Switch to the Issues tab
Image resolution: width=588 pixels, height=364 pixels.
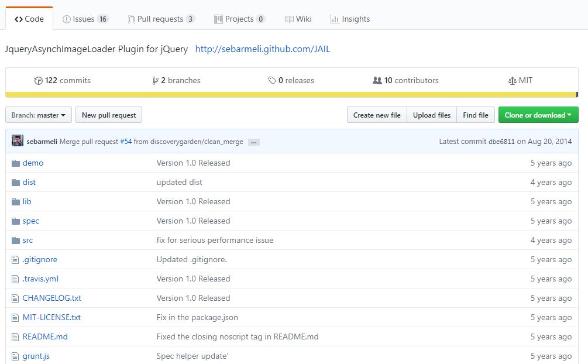point(85,19)
